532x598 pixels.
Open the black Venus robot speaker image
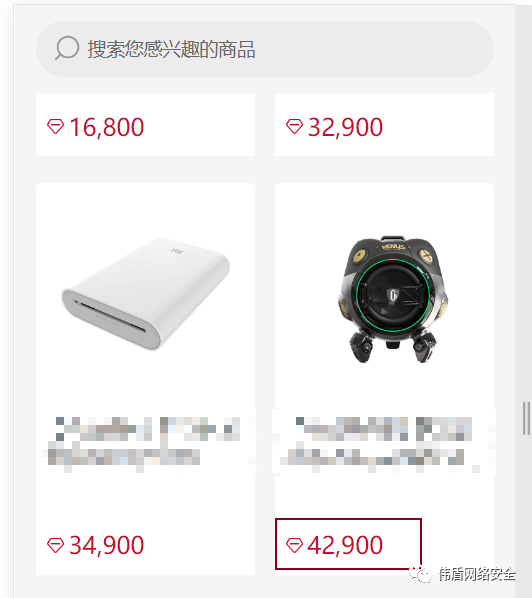(392, 299)
